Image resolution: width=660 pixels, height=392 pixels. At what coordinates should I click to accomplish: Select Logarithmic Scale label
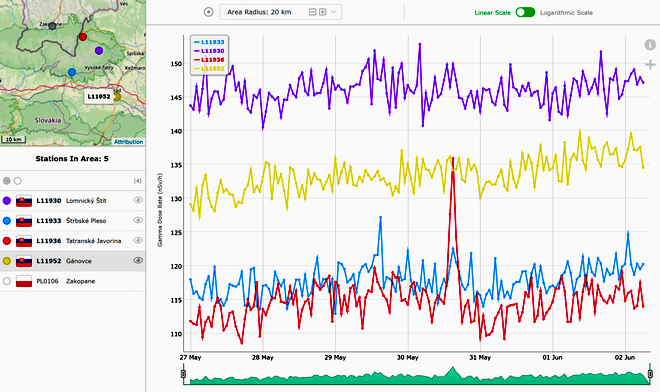click(x=566, y=13)
